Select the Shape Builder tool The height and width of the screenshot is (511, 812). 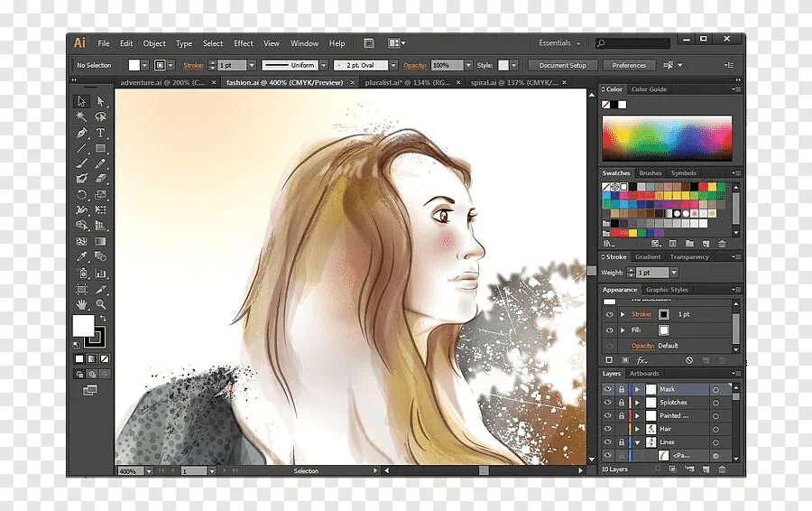click(81, 226)
